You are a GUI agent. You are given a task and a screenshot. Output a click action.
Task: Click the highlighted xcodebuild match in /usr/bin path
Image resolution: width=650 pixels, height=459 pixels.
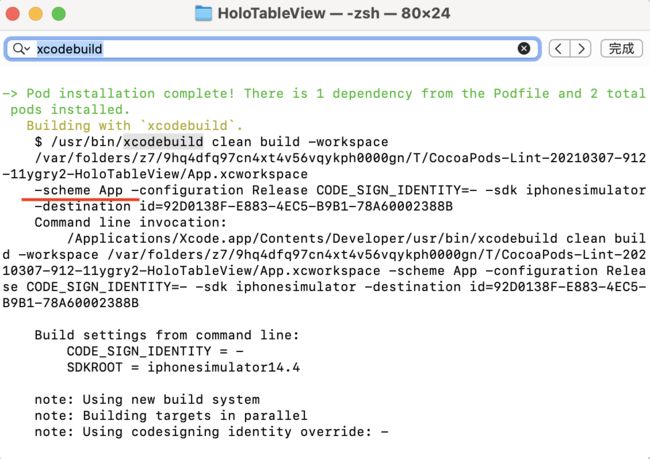[163, 142]
